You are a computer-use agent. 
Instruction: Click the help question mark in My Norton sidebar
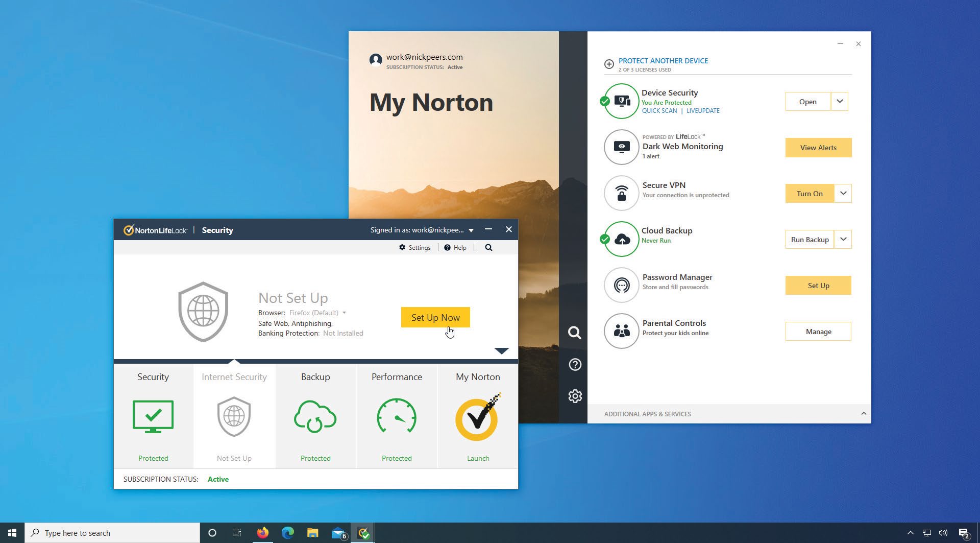coord(575,364)
